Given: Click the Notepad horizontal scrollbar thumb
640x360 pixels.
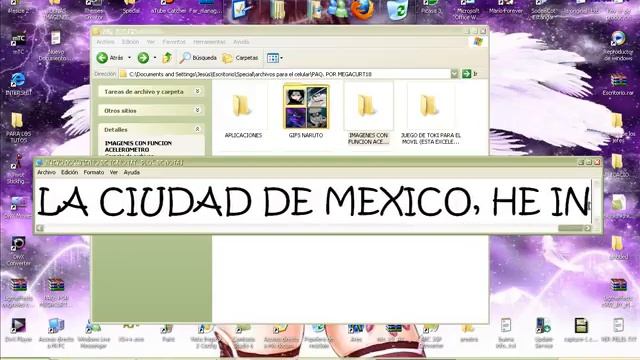Looking at the screenshot, I should pyautogui.click(x=571, y=228).
